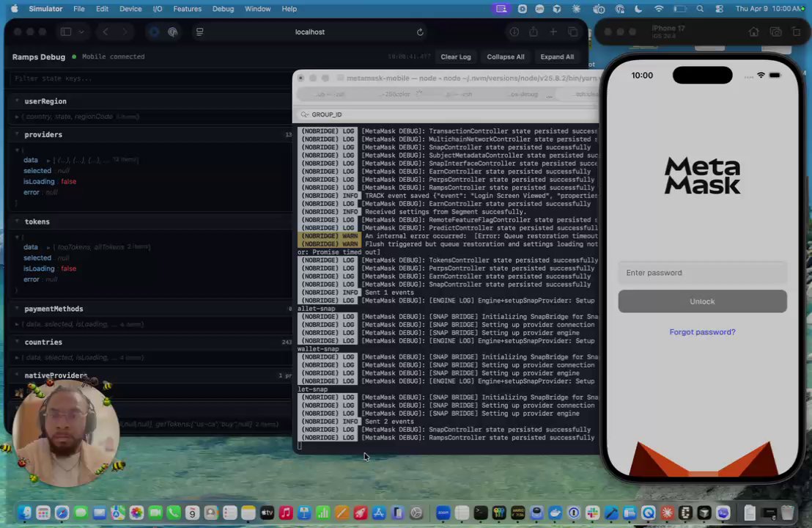Open Terminal from the Dock
Screen dimensions: 812x528
tap(481, 513)
